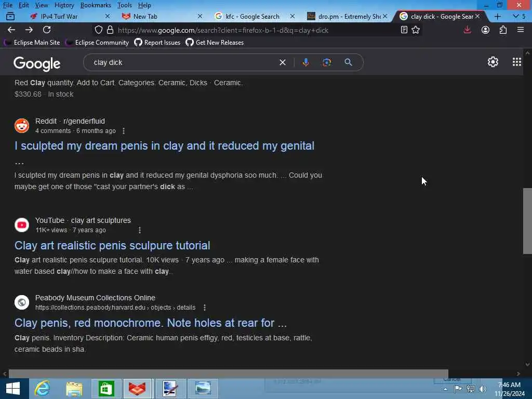Click the vertical page scrollbar thumb

527,221
